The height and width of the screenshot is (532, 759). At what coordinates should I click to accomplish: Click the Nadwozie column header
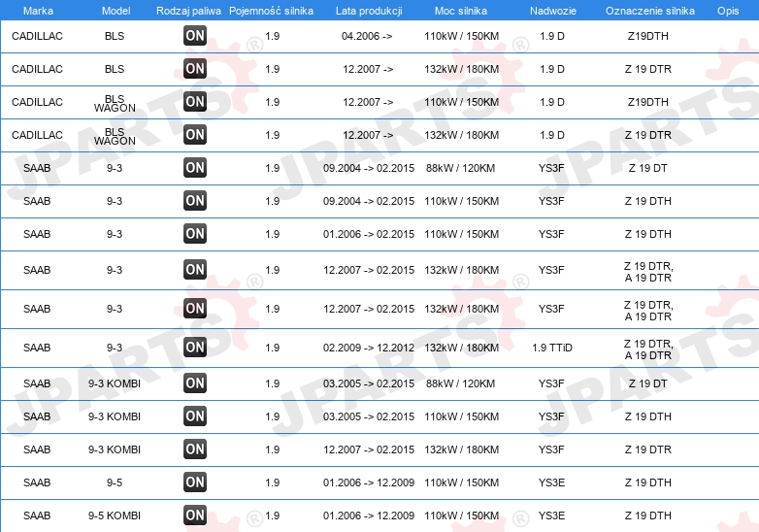(x=553, y=11)
